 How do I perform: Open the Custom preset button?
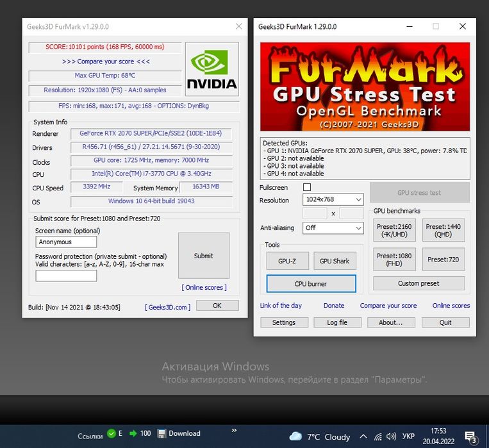click(419, 283)
